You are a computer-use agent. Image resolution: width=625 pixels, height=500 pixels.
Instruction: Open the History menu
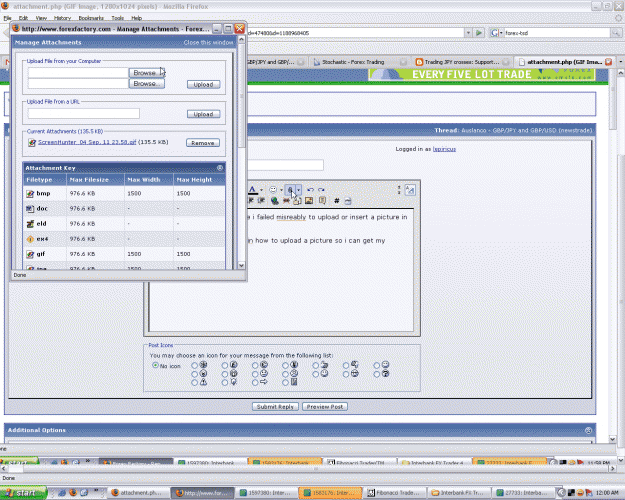(62, 18)
